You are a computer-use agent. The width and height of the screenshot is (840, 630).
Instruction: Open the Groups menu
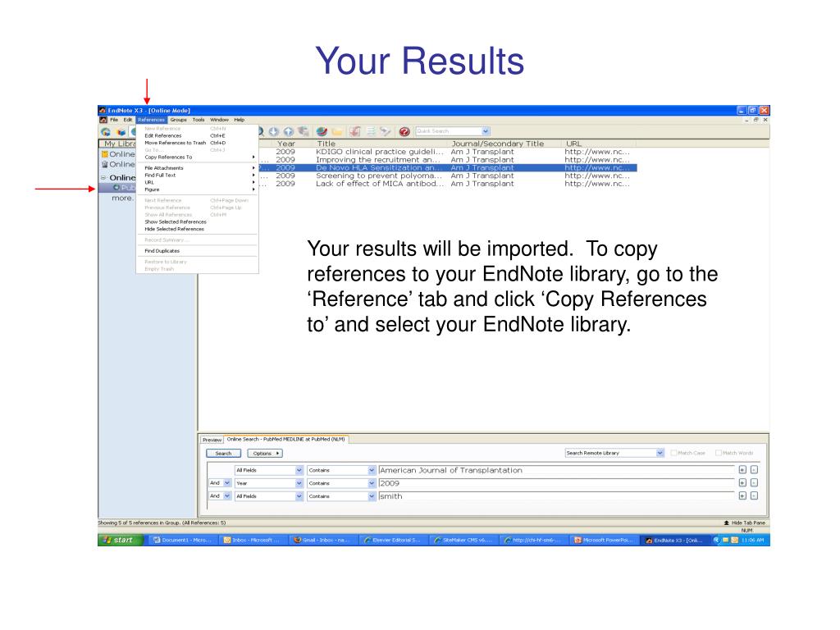coord(178,120)
